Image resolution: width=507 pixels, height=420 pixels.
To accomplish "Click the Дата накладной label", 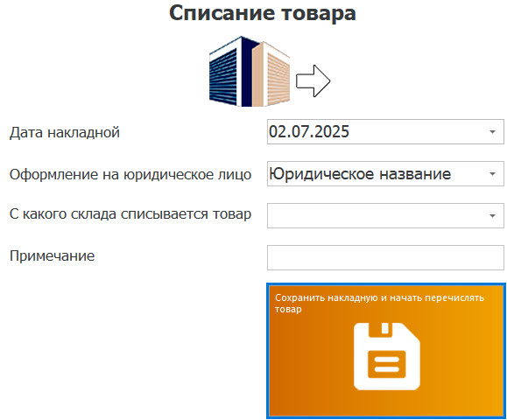I will (x=65, y=132).
